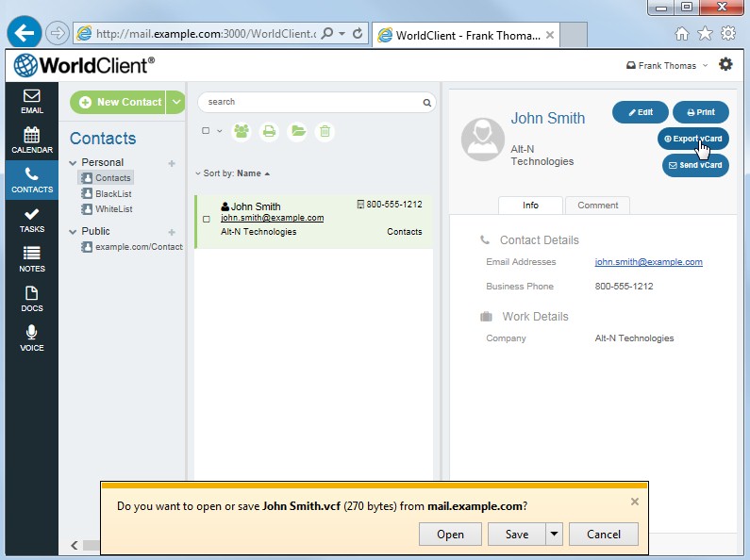The width and height of the screenshot is (750, 560).
Task: Click the green move-to-folder icon
Action: [297, 131]
